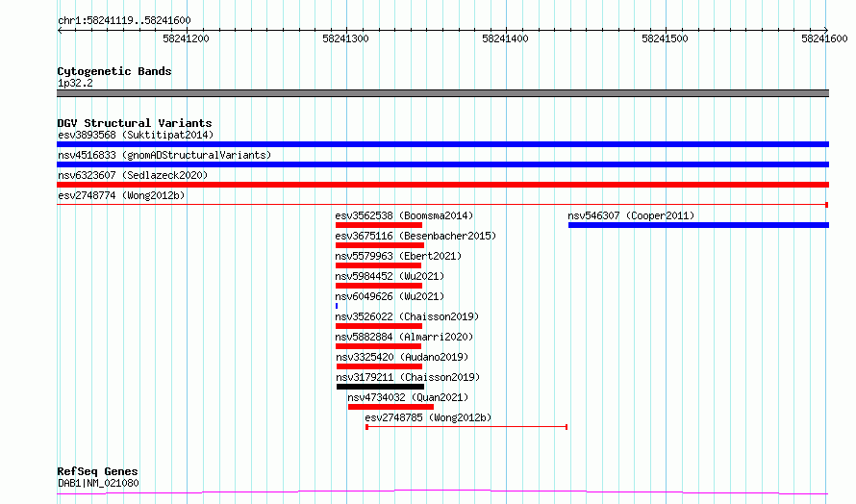Click the esv3675116 (Besenbacher2015) label

click(x=415, y=236)
